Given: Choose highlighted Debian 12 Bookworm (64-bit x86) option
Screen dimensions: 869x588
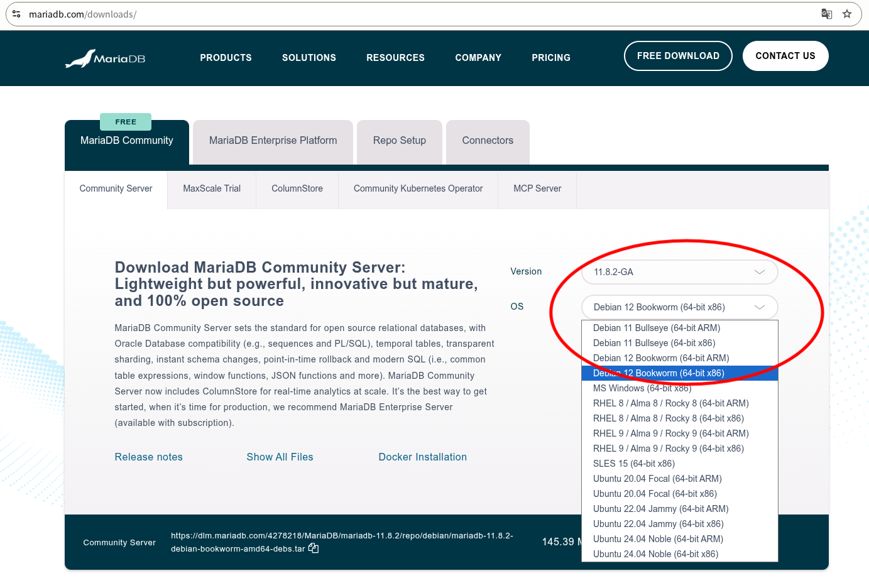Looking at the screenshot, I should pyautogui.click(x=680, y=373).
